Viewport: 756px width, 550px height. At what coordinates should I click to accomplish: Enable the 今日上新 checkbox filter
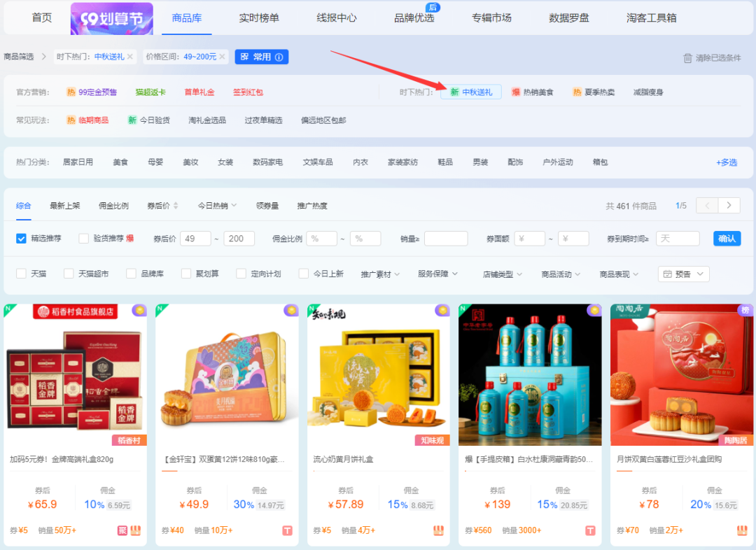click(304, 274)
